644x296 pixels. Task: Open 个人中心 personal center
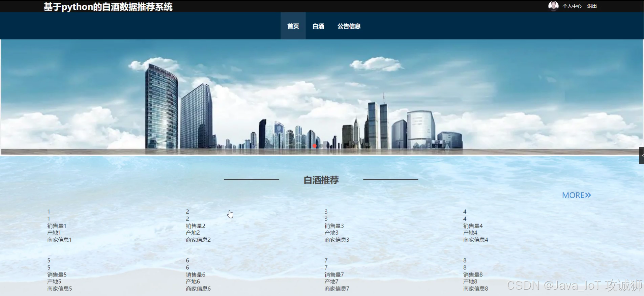click(572, 6)
